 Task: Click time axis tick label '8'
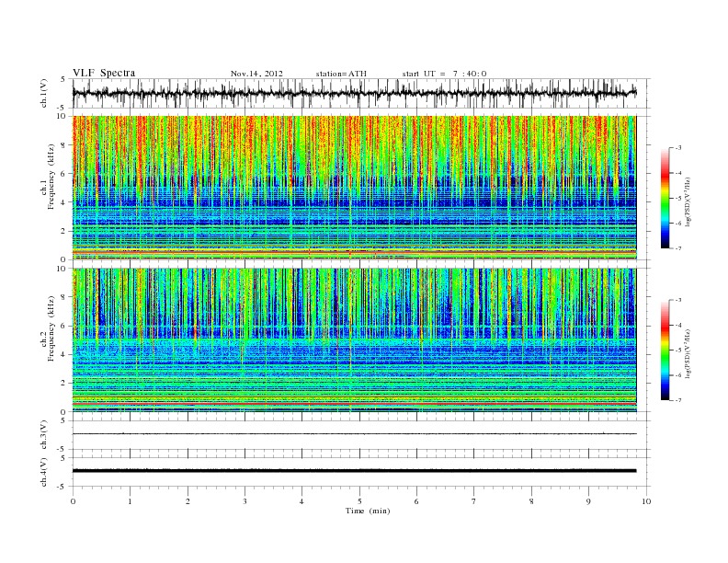[x=531, y=501]
